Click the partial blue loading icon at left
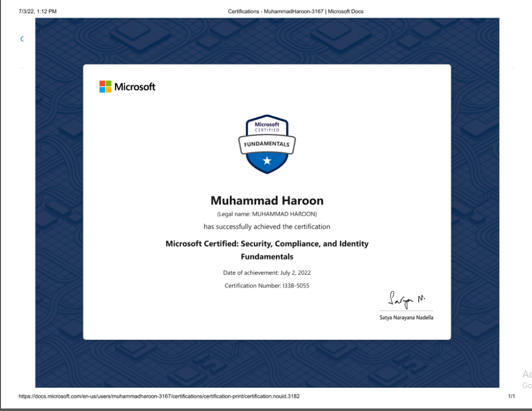The height and width of the screenshot is (411, 532). point(22,39)
